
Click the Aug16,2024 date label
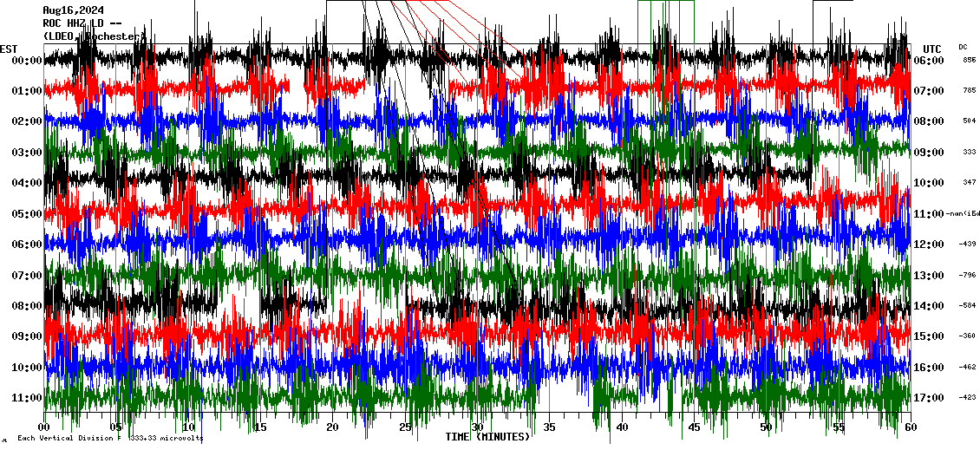click(73, 10)
